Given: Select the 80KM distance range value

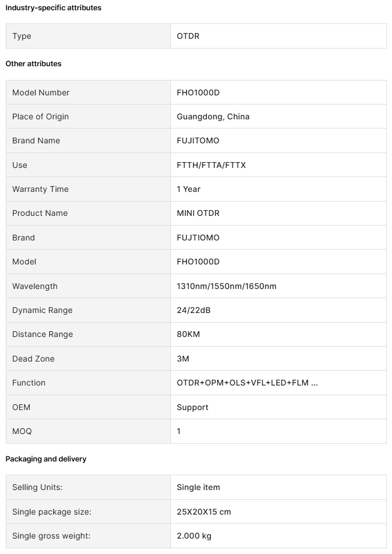Looking at the screenshot, I should (189, 334).
